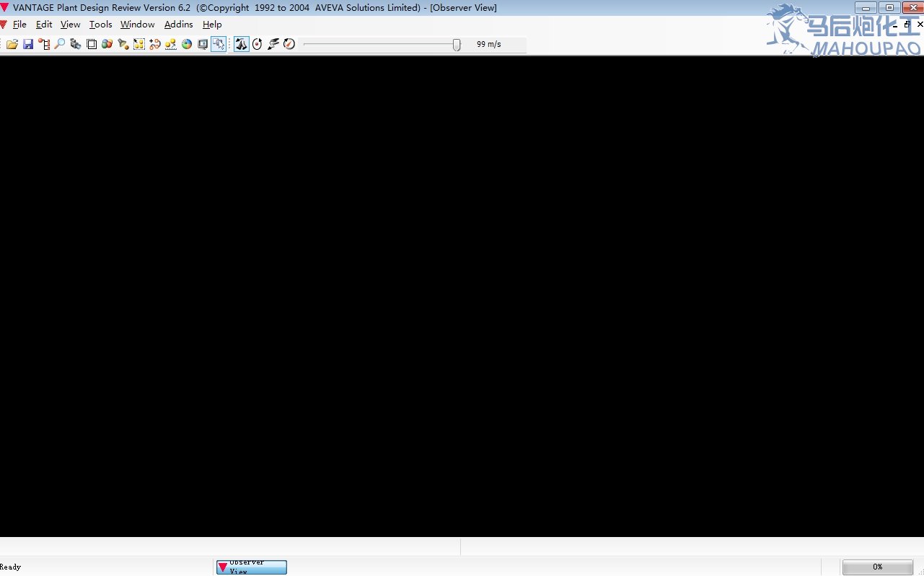Open the File menu
The width and height of the screenshot is (924, 576).
pos(19,25)
